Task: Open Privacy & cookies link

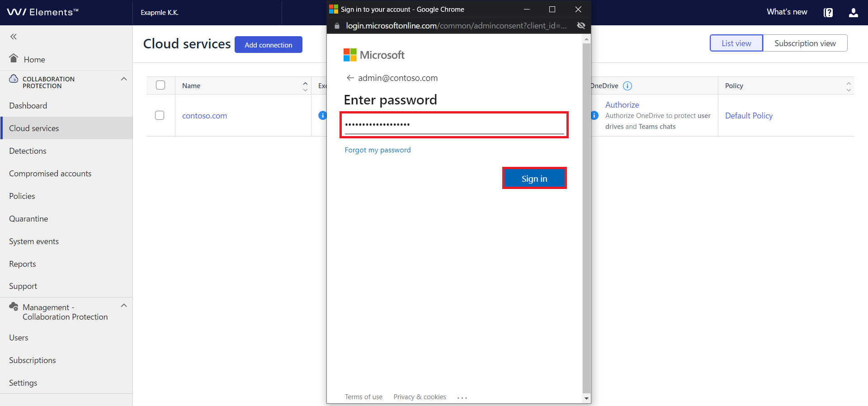Action: click(x=420, y=397)
